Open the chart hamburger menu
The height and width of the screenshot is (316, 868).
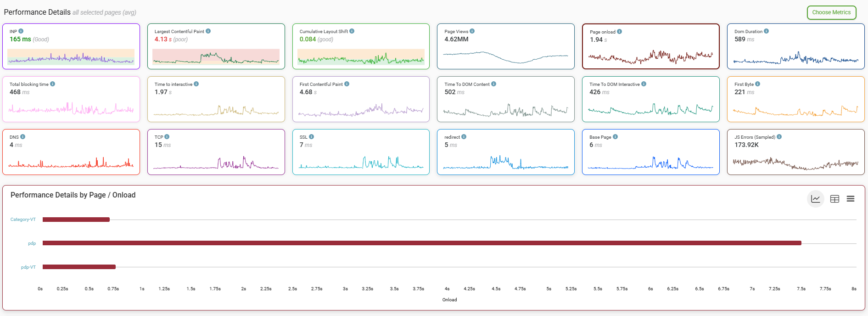coord(851,199)
